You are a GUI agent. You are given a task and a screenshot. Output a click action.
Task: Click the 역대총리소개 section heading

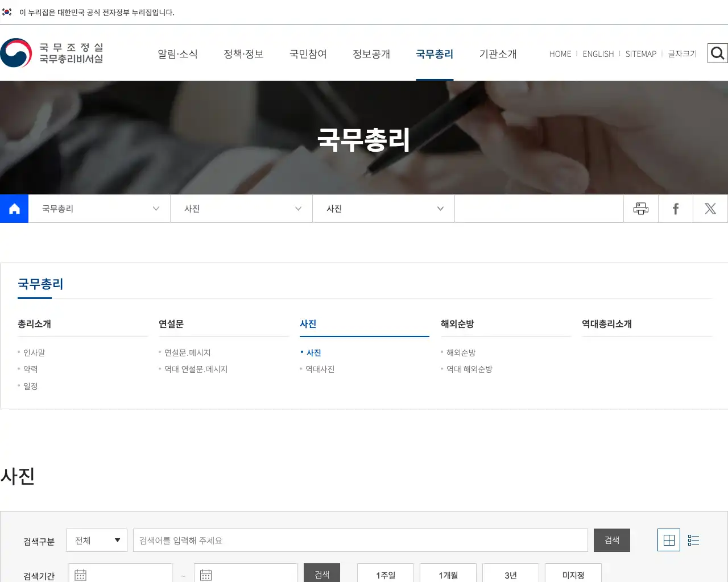pos(607,324)
